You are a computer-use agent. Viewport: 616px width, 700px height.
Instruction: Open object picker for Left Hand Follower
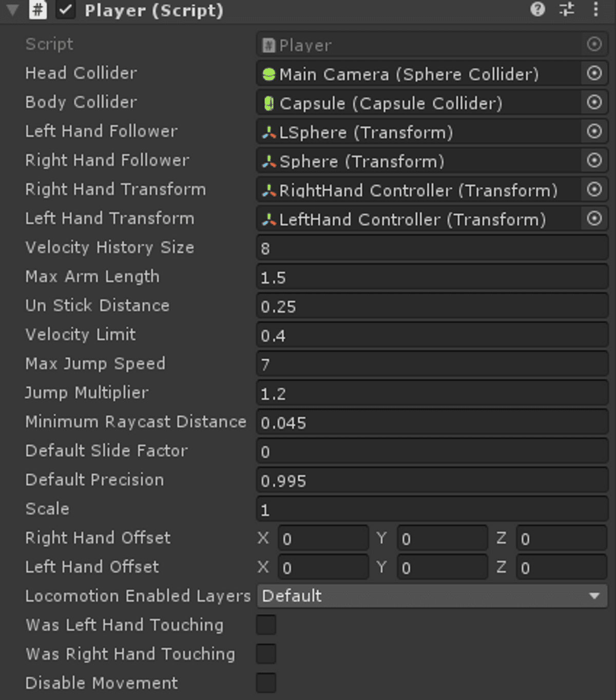point(594,132)
